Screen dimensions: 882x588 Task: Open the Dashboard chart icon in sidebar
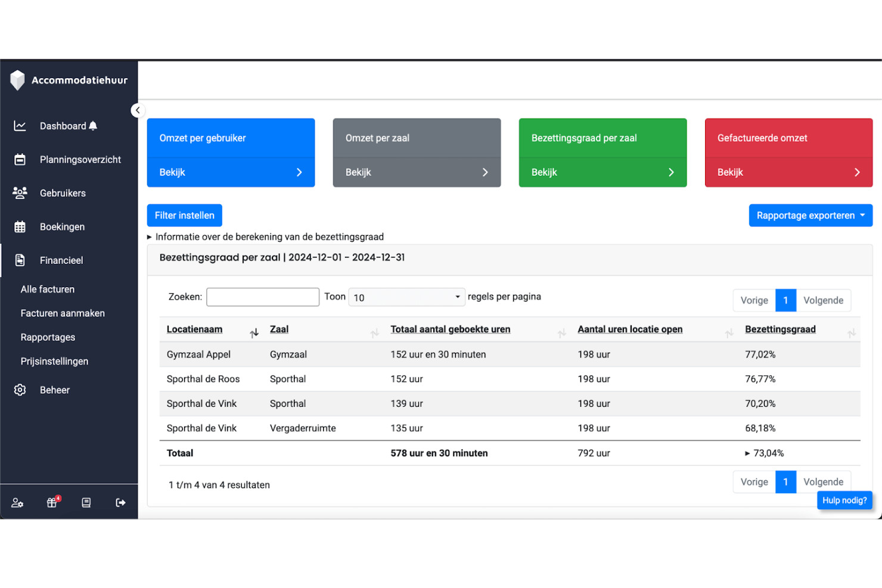point(20,126)
